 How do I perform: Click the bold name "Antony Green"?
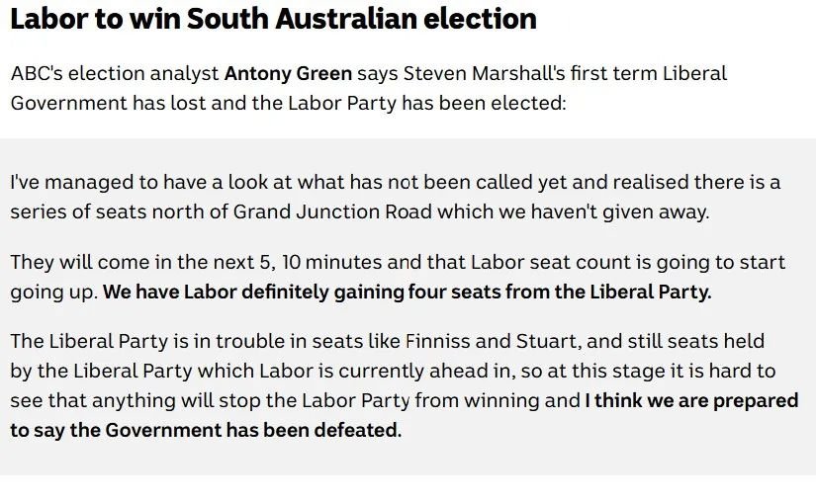tap(288, 73)
